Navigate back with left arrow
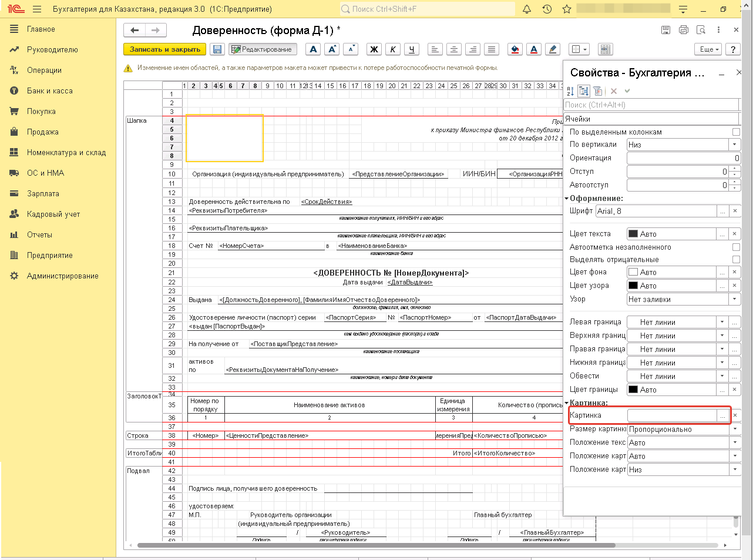Viewport: 753px width, 560px height. coord(135,30)
